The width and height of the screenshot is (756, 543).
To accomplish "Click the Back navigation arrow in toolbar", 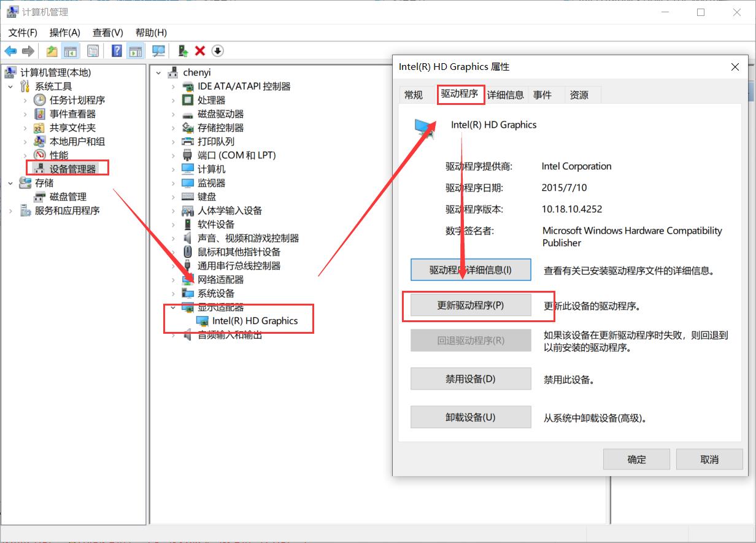I will click(x=10, y=51).
